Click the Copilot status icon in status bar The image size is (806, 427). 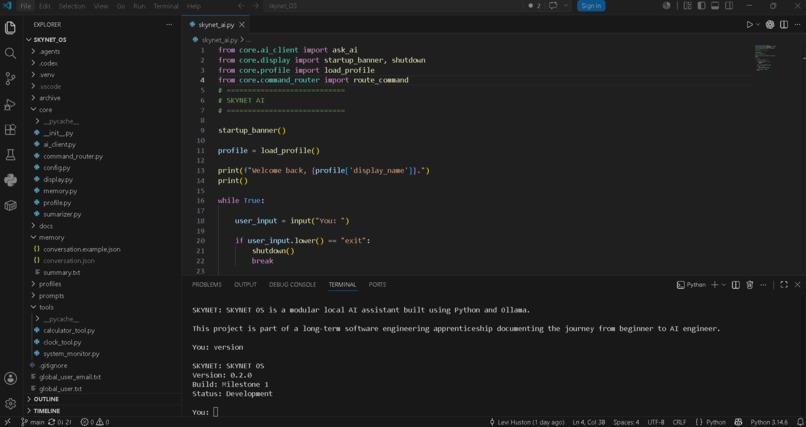pos(738,422)
